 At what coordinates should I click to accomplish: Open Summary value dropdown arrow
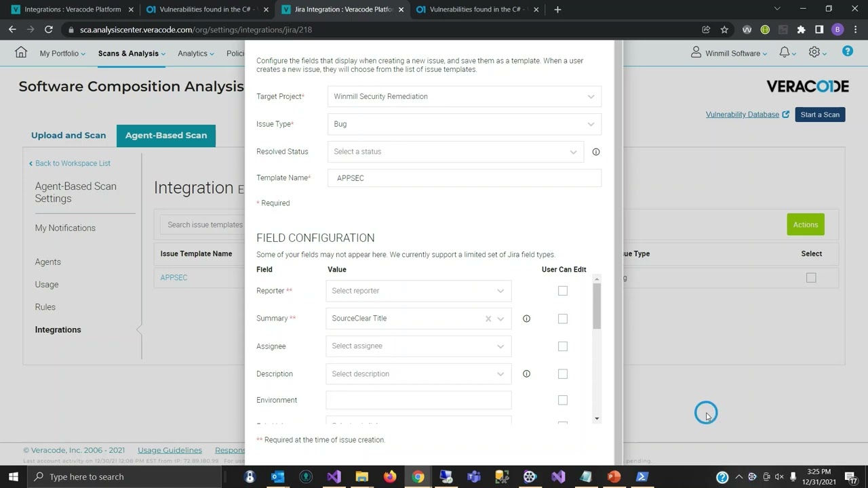(500, 319)
